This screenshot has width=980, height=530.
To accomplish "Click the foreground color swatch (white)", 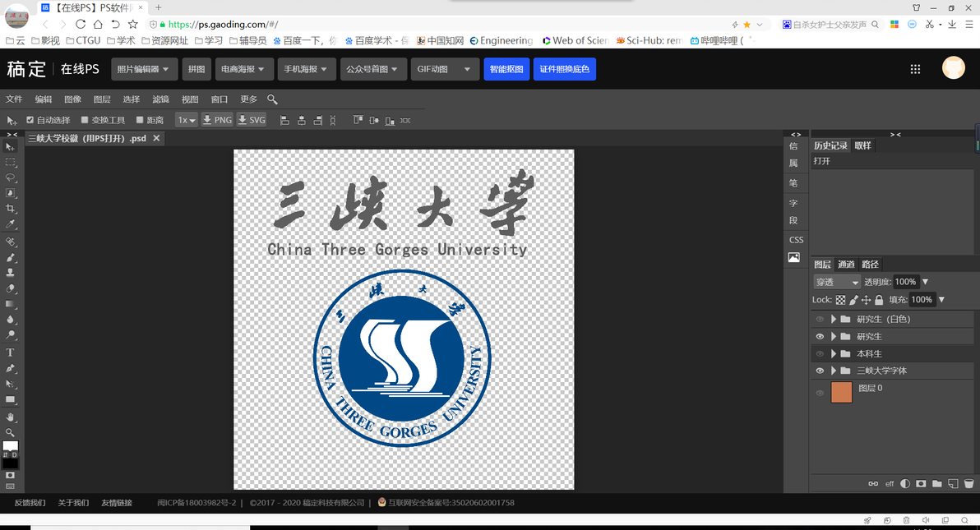I will tap(10, 445).
